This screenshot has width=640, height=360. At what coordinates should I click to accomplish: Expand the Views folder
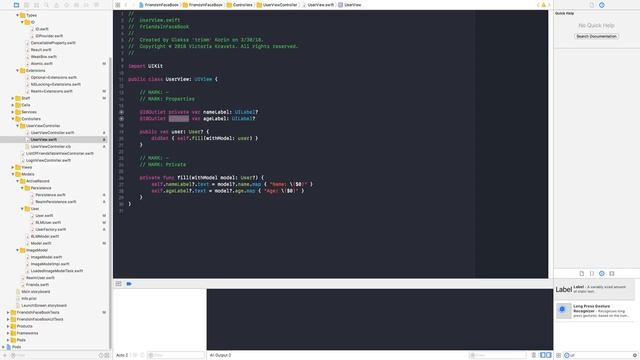pyautogui.click(x=13, y=167)
